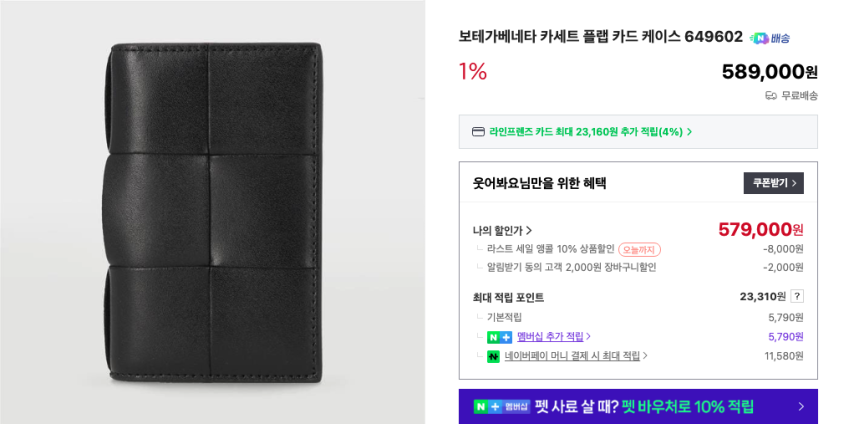Click the free shipping truck icon
The width and height of the screenshot is (849, 424).
pos(770,96)
